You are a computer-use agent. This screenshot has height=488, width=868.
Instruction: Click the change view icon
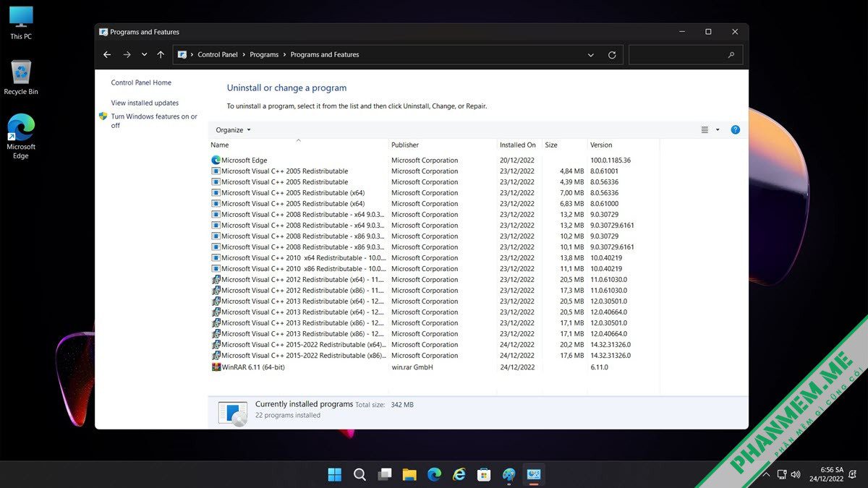point(705,130)
